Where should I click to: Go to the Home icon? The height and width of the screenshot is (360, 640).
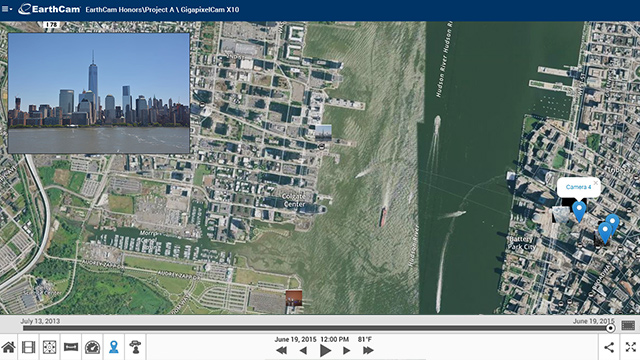(x=8, y=347)
